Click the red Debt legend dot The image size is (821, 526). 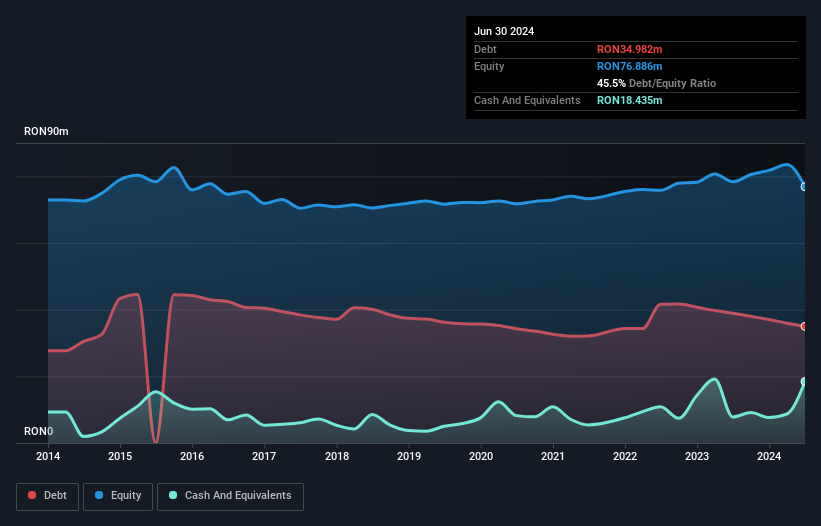tap(32, 495)
